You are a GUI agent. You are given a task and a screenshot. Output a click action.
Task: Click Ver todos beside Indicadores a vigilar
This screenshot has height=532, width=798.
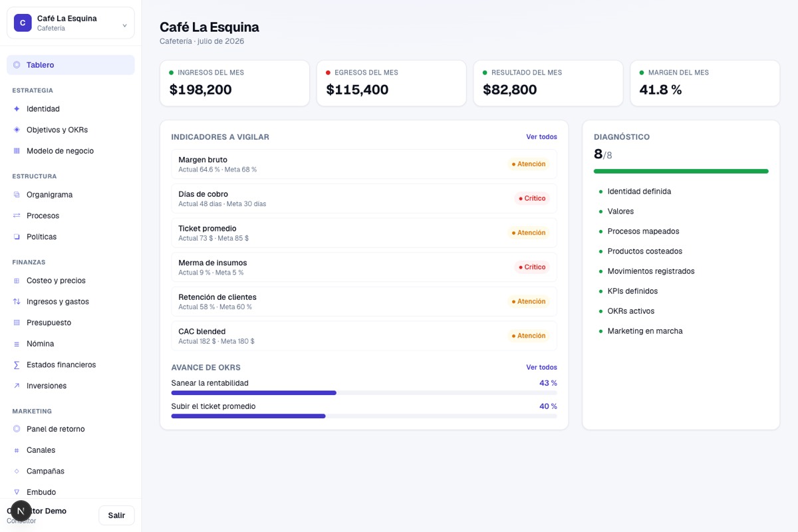tap(541, 137)
